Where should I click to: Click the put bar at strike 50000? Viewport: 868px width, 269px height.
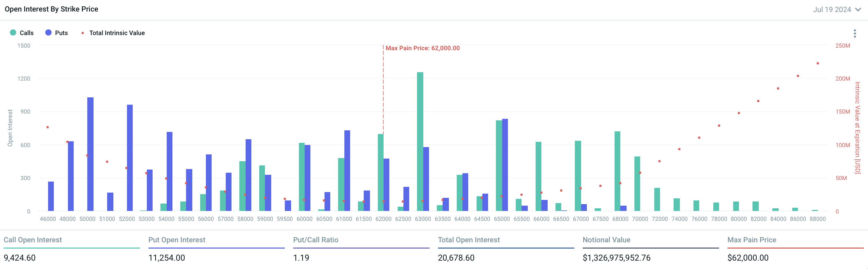click(x=90, y=154)
